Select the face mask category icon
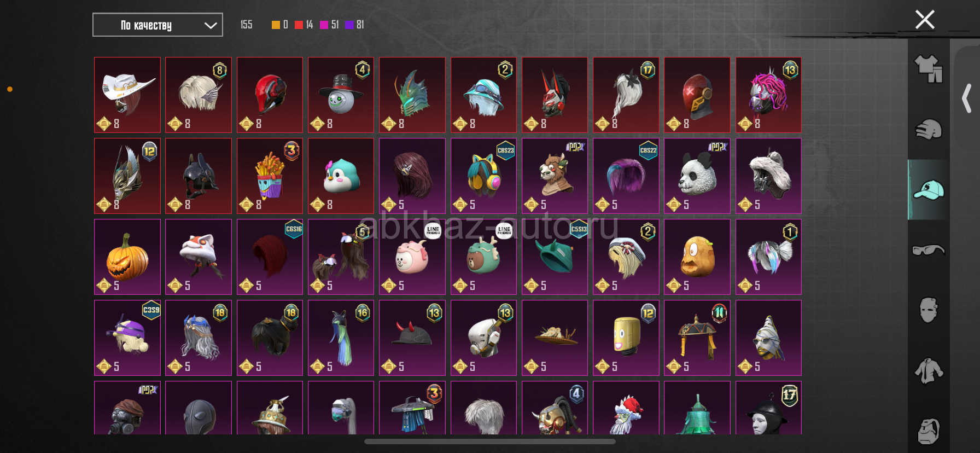The image size is (980, 453). (x=929, y=310)
